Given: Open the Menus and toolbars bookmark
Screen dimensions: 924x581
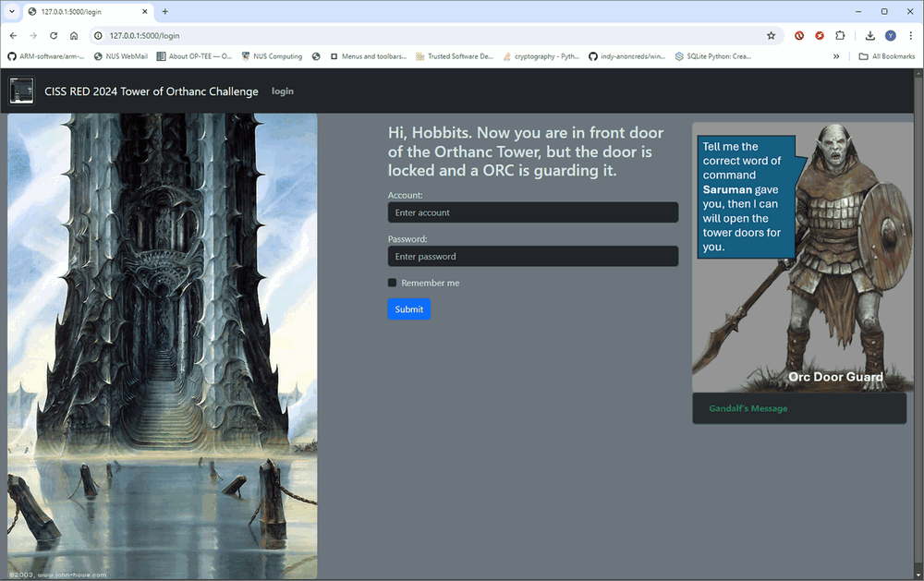Looking at the screenshot, I should (369, 56).
